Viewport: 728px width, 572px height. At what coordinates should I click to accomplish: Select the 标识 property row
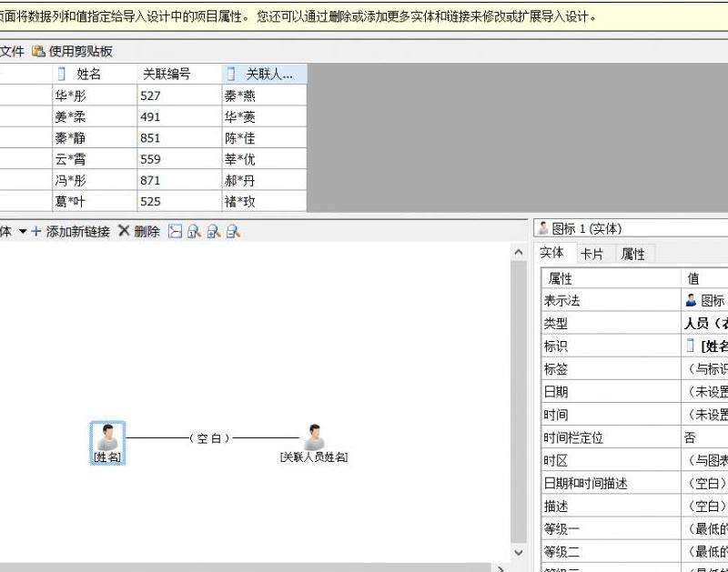click(x=634, y=346)
